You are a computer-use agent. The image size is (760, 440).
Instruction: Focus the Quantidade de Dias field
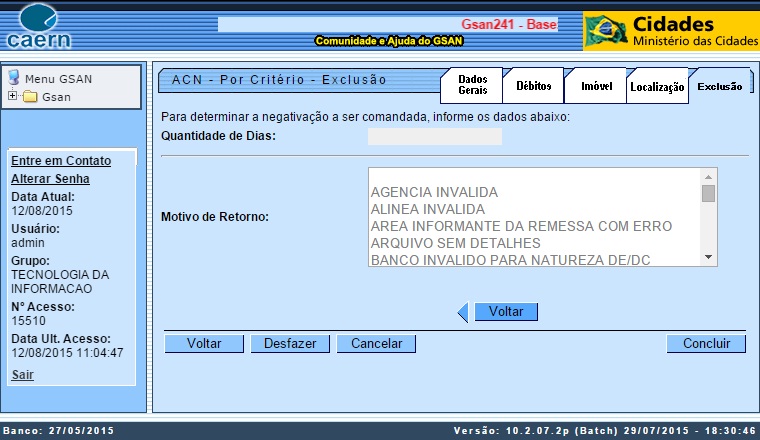coord(435,136)
